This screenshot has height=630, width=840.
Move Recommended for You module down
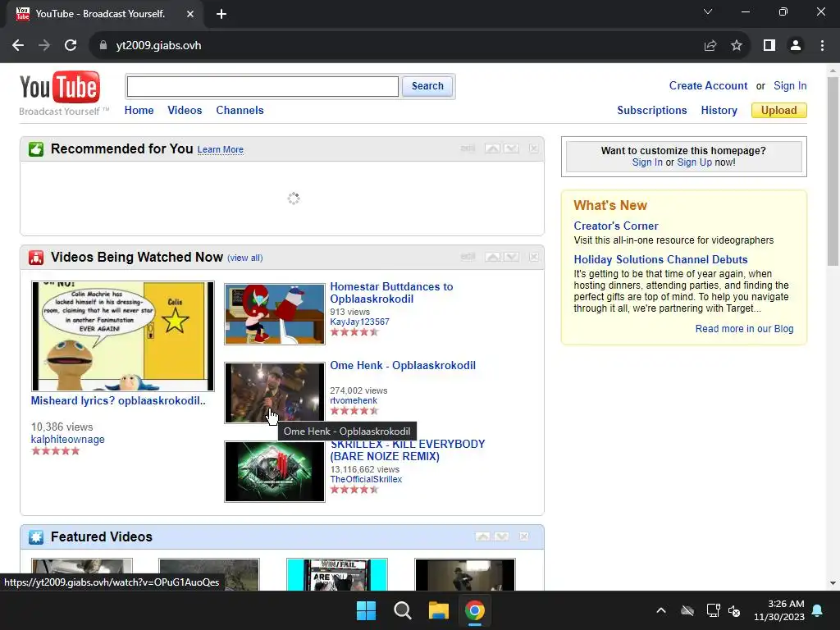511,148
